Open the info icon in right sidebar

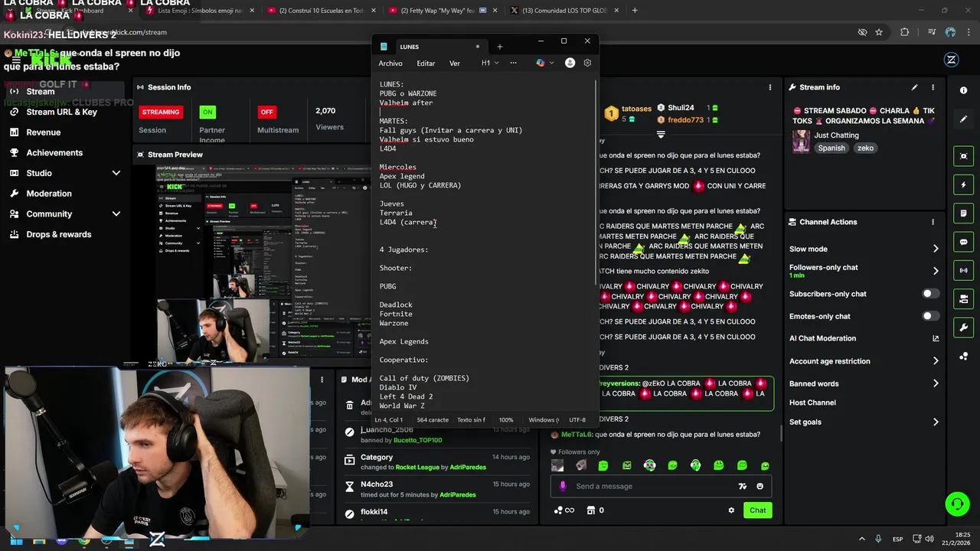(963, 90)
